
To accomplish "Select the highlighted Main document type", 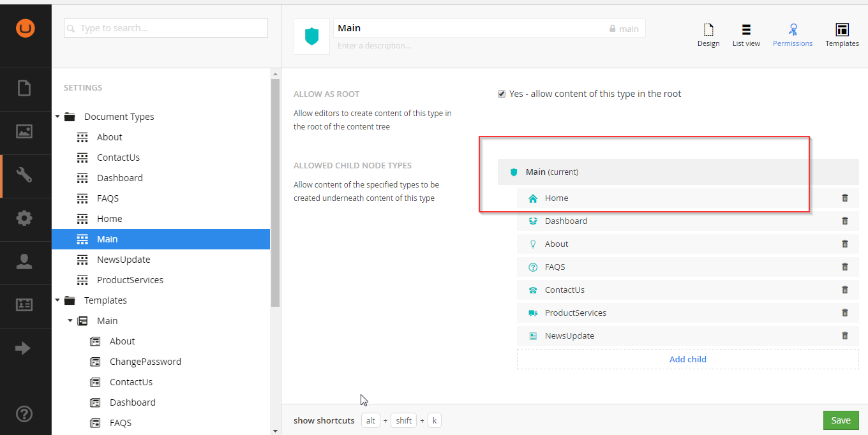I will 161,239.
